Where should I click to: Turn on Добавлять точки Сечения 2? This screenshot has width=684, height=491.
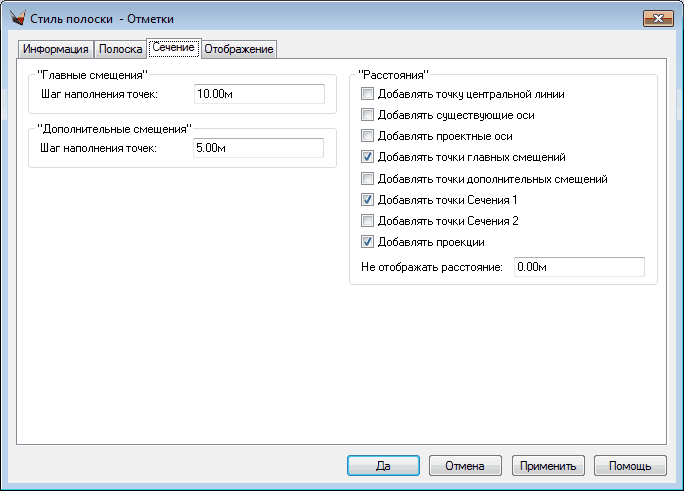coord(368,221)
